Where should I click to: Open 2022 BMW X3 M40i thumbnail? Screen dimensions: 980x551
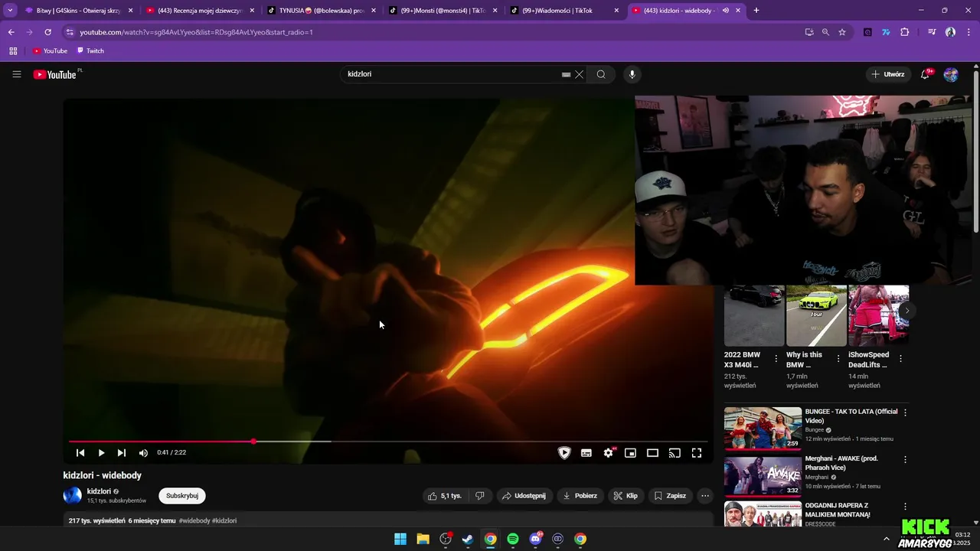(754, 315)
